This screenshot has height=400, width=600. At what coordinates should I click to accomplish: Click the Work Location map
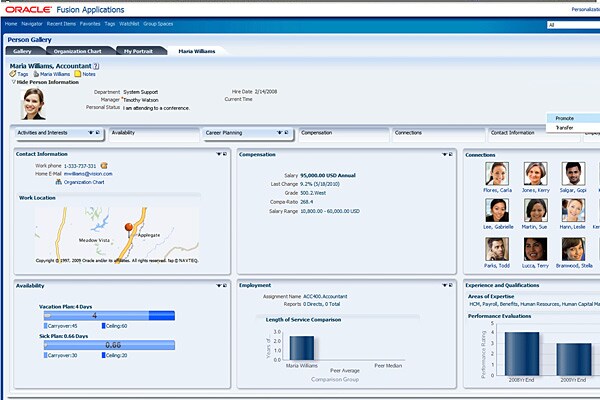coord(117,235)
